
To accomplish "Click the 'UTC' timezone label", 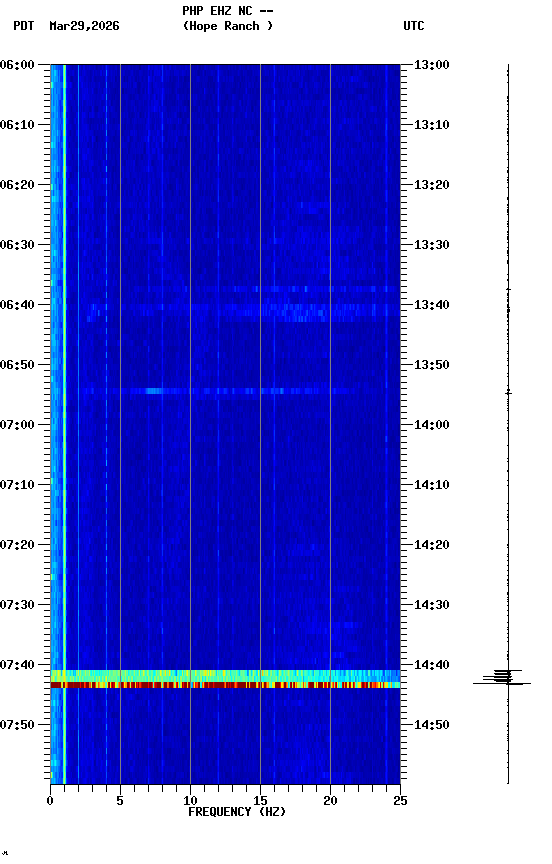I will tap(414, 26).
